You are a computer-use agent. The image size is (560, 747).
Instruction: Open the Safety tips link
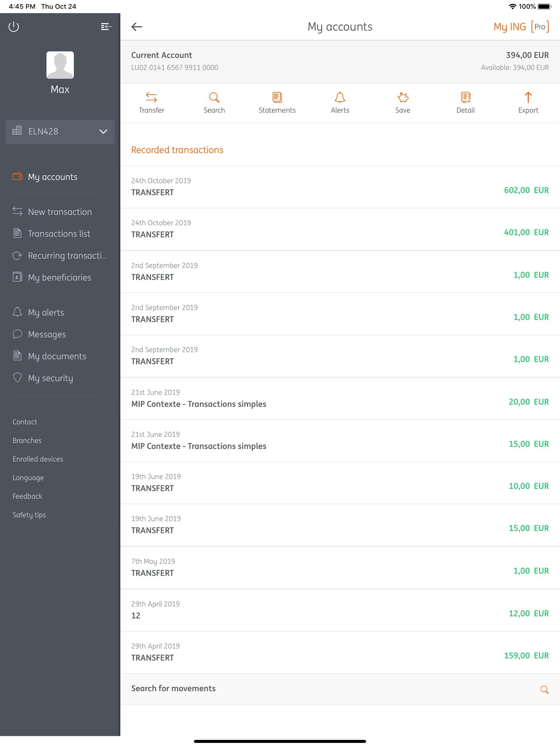tap(29, 515)
